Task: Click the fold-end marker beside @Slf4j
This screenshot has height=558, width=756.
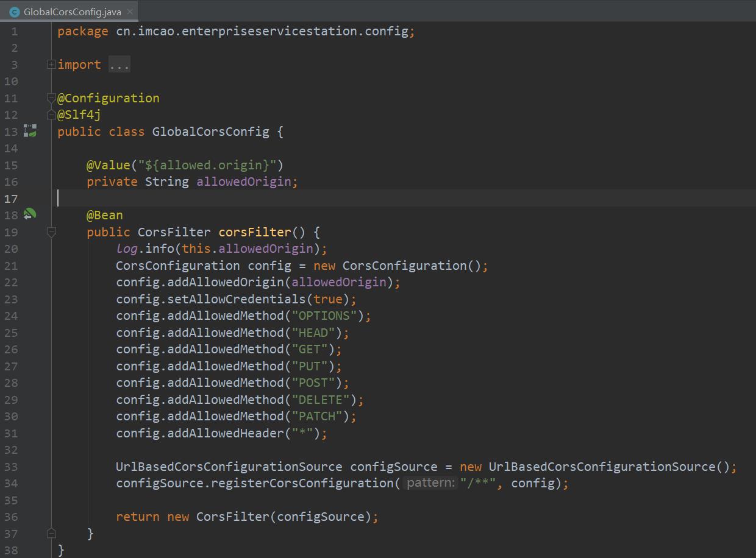Action: (51, 115)
